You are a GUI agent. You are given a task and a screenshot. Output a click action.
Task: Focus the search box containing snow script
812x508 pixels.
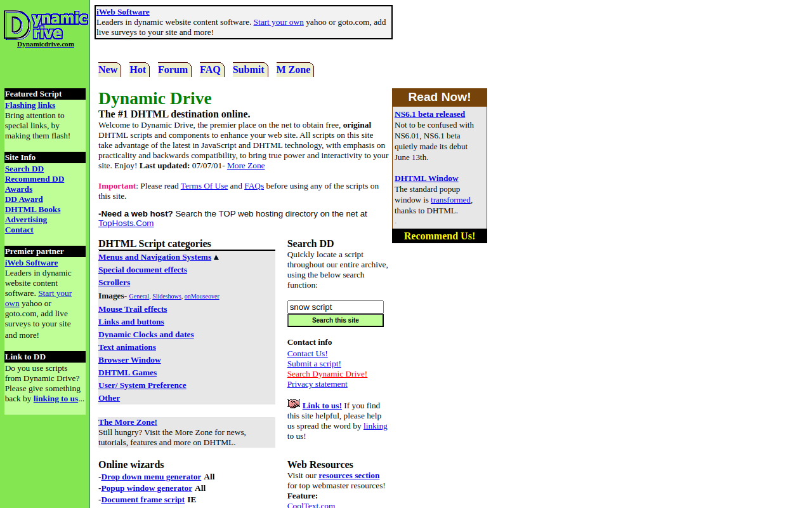(x=335, y=307)
